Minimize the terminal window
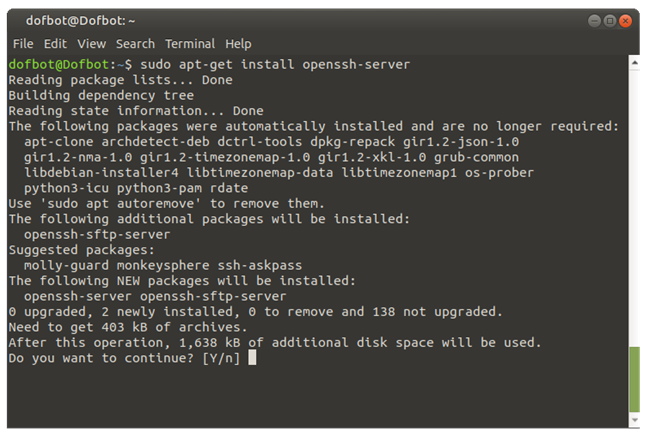The width and height of the screenshot is (650, 437). [594, 20]
